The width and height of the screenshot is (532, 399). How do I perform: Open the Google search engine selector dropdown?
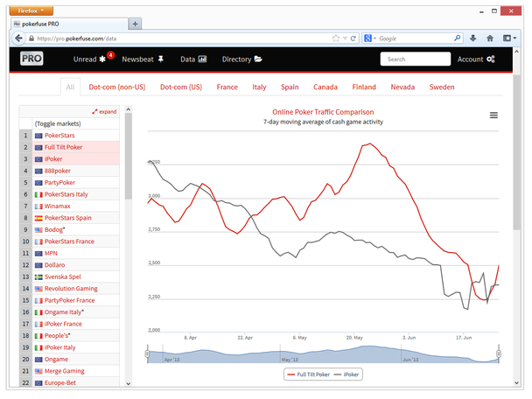[370, 38]
